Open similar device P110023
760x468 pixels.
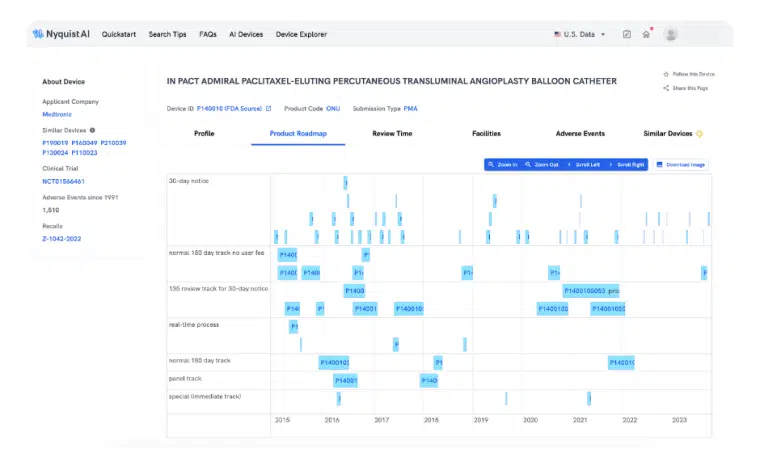coord(84,153)
